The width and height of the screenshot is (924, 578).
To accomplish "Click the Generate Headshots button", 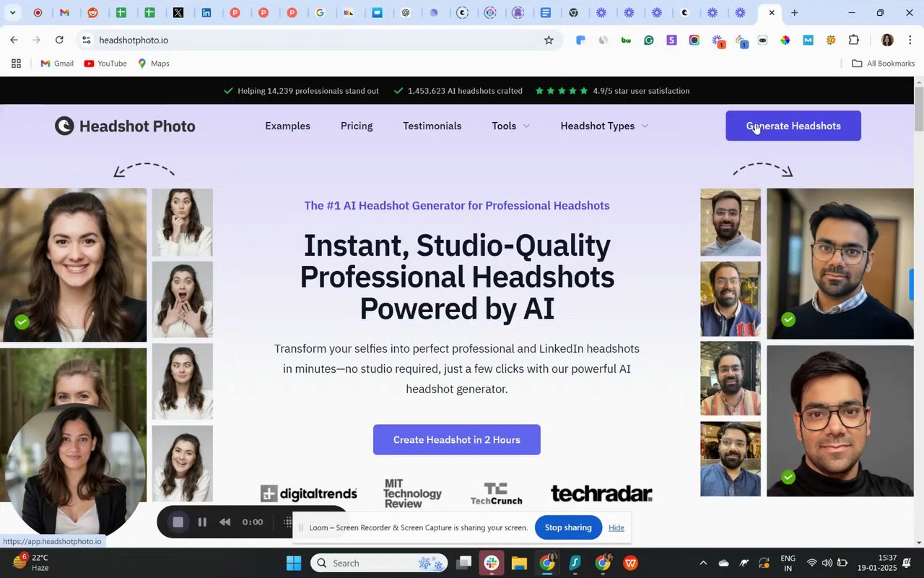I will coord(793,126).
